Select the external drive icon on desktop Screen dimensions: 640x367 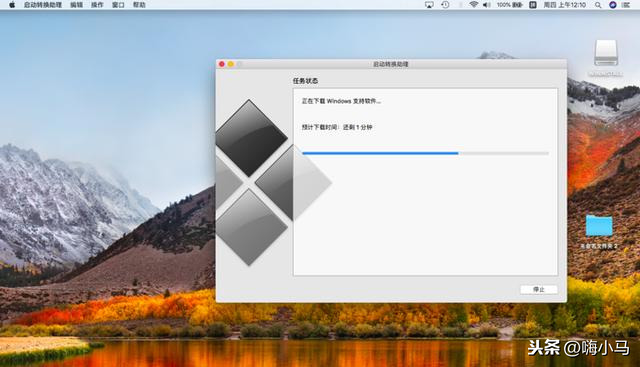[606, 53]
